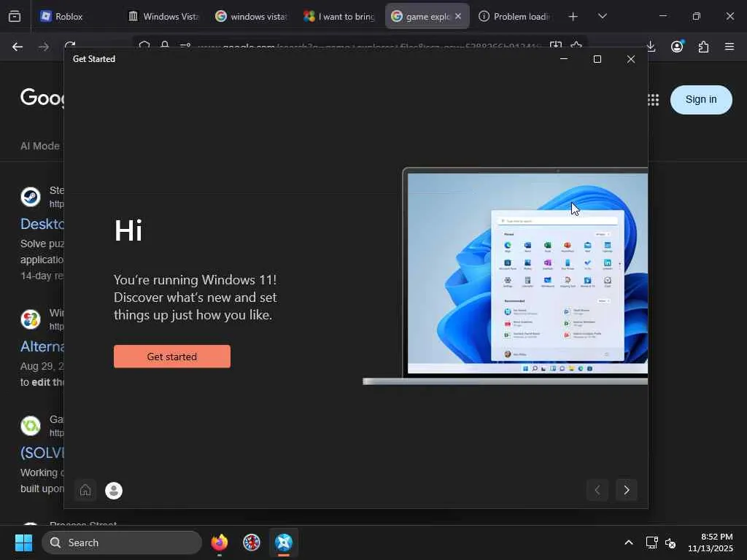The image size is (747, 560).
Task: Click the user account avatar in Get Started
Action: (x=113, y=490)
